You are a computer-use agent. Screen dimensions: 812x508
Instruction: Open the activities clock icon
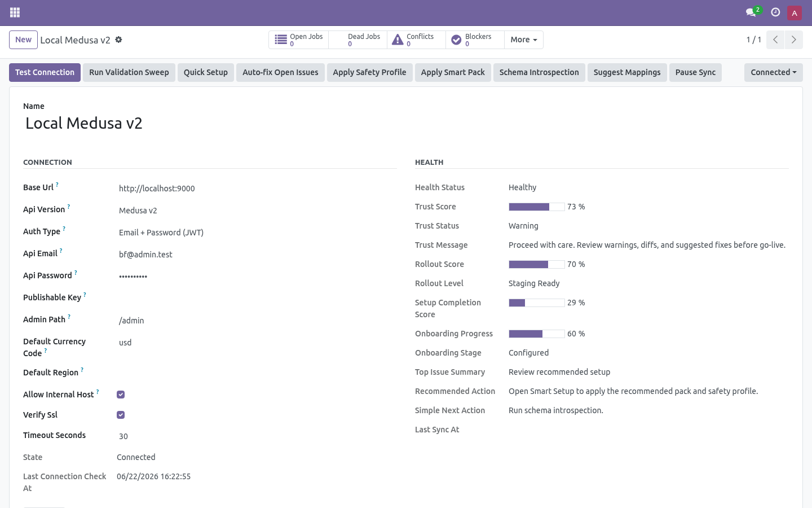pyautogui.click(x=775, y=12)
